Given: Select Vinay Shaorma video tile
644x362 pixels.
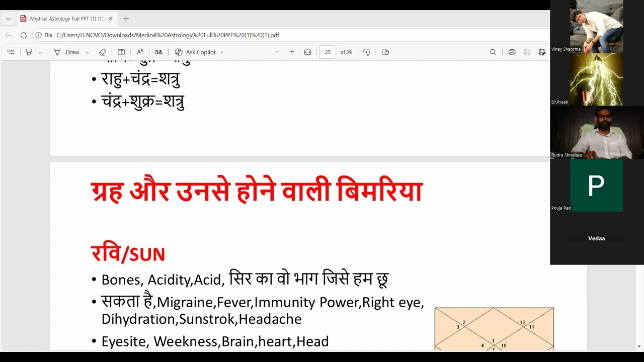Looking at the screenshot, I should tap(597, 26).
